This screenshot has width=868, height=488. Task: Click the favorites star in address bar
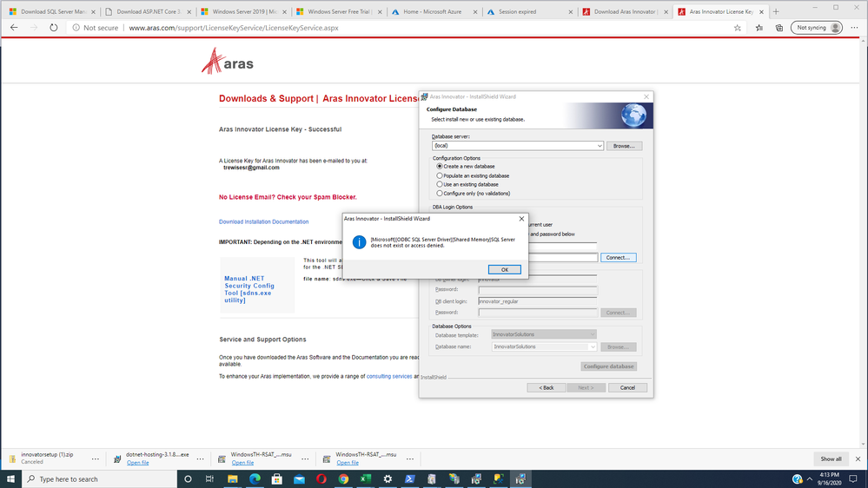click(x=738, y=28)
